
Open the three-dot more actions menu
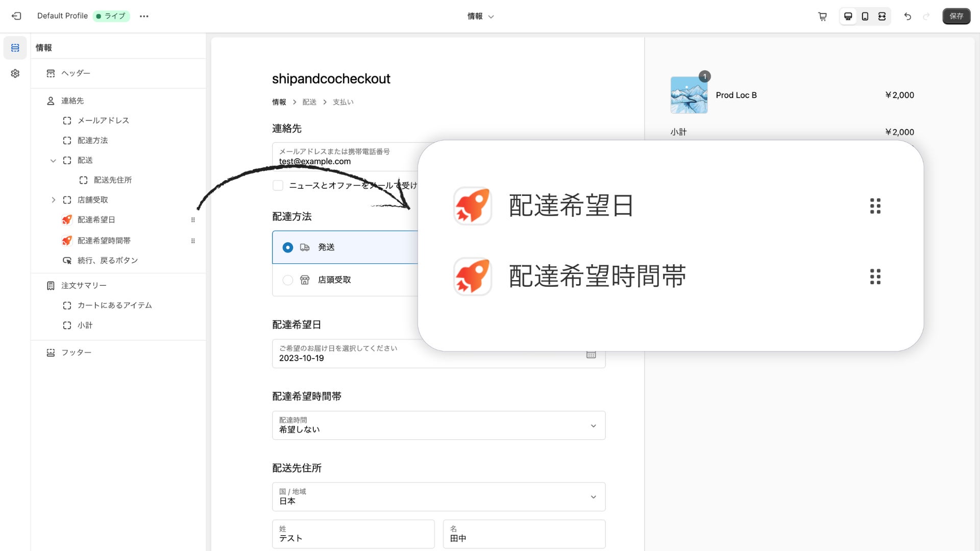pyautogui.click(x=144, y=16)
